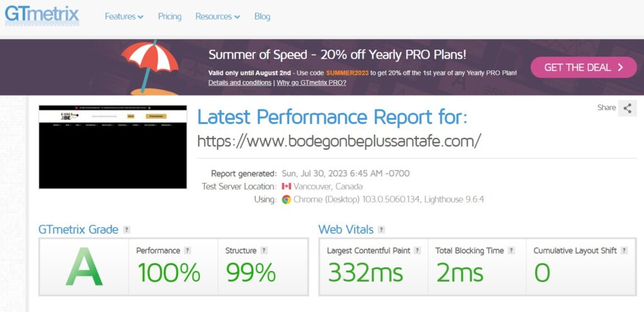Click help icon beside GTmetrix Grade
The image size is (644, 312).
[x=127, y=230]
